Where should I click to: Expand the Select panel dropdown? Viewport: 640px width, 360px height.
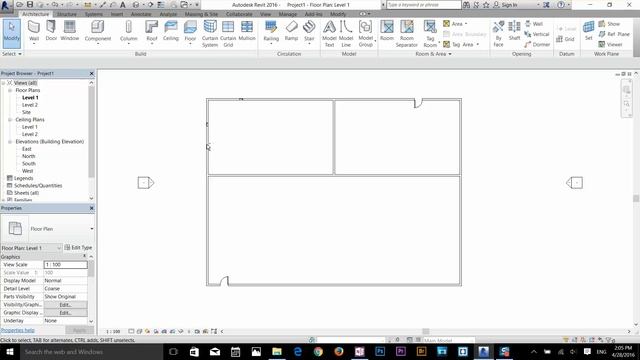pos(11,54)
